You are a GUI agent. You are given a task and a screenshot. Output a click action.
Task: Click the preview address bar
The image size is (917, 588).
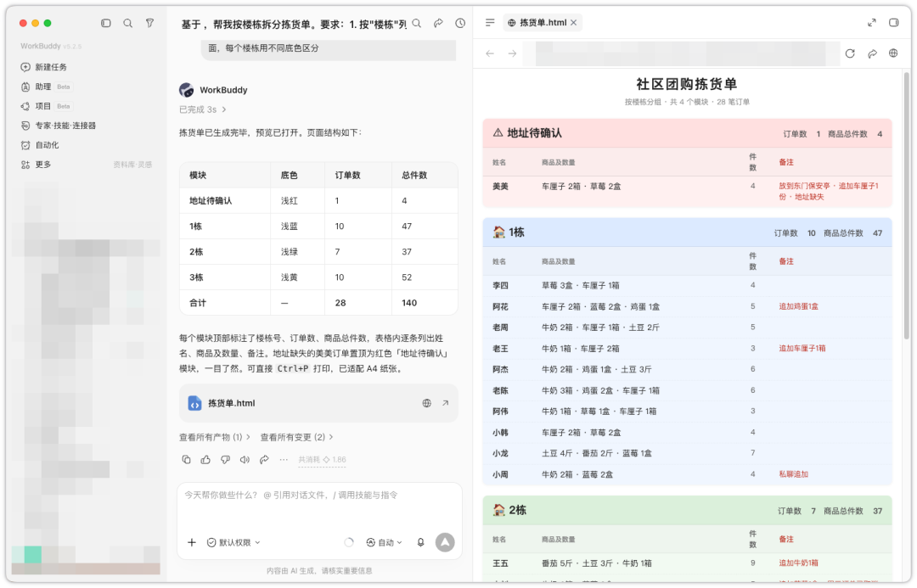[680, 53]
